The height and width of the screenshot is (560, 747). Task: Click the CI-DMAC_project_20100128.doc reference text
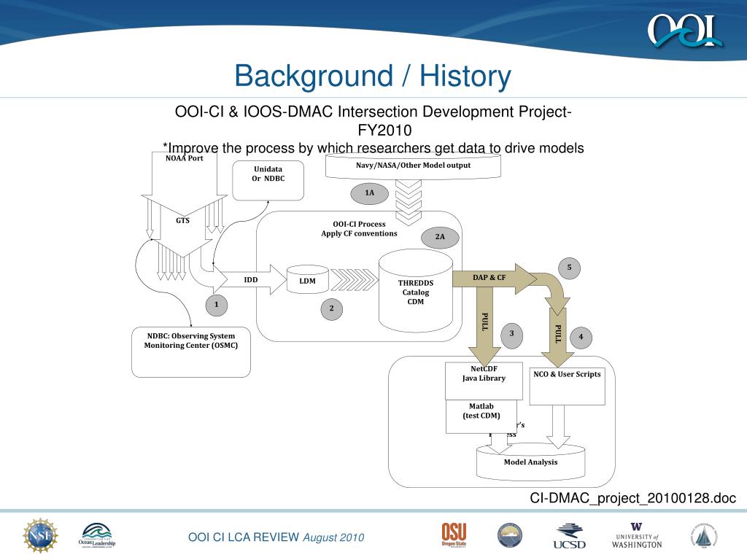tap(633, 498)
